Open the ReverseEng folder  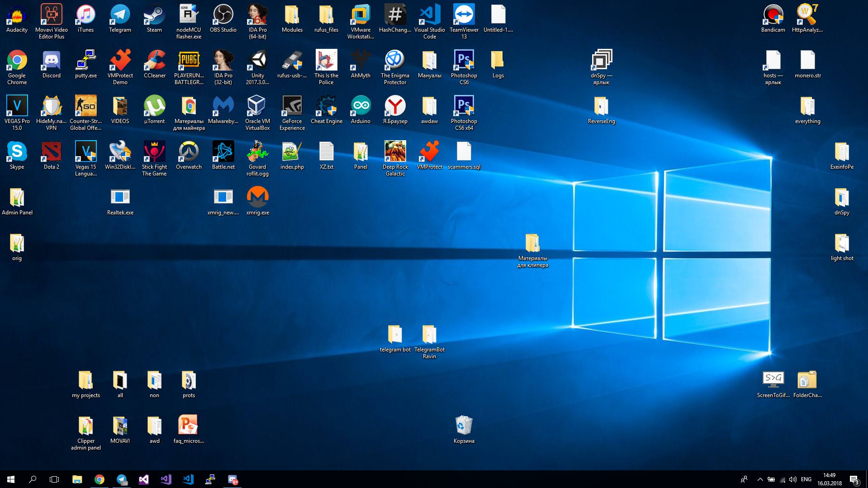coord(601,110)
